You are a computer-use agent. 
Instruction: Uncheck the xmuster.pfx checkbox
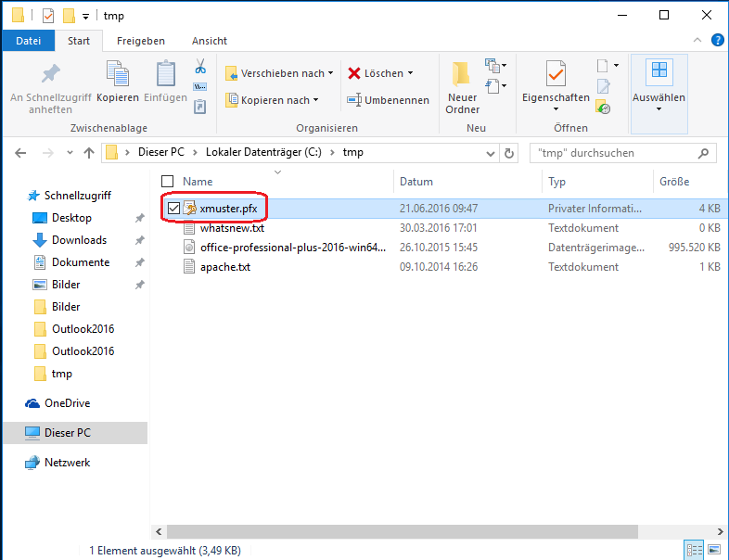pyautogui.click(x=173, y=209)
